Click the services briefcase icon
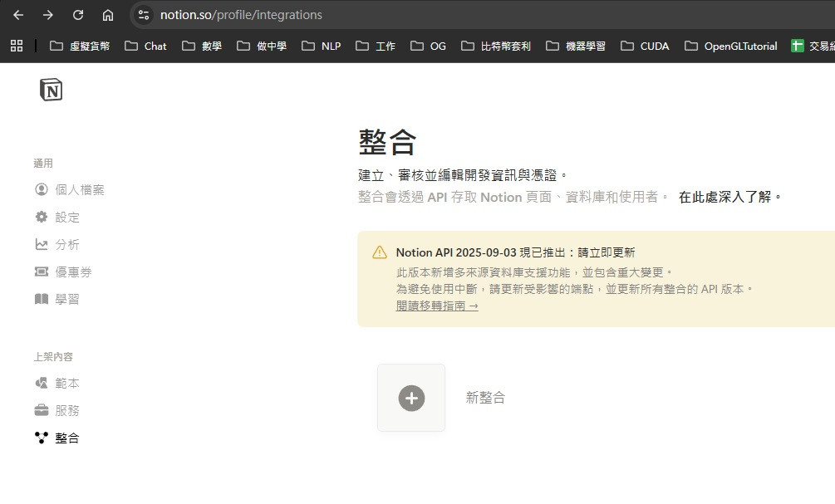 point(41,410)
